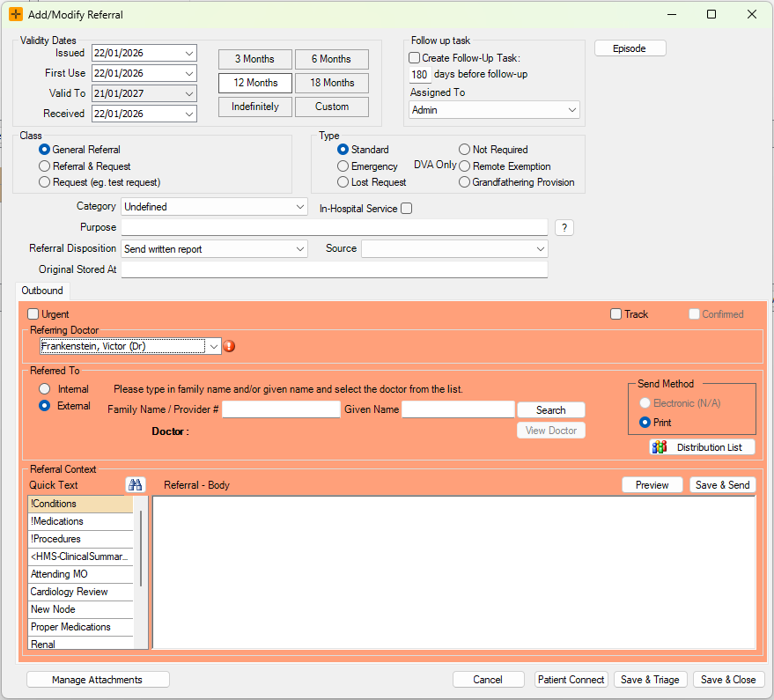Choose Internal for Referred To

[45, 389]
